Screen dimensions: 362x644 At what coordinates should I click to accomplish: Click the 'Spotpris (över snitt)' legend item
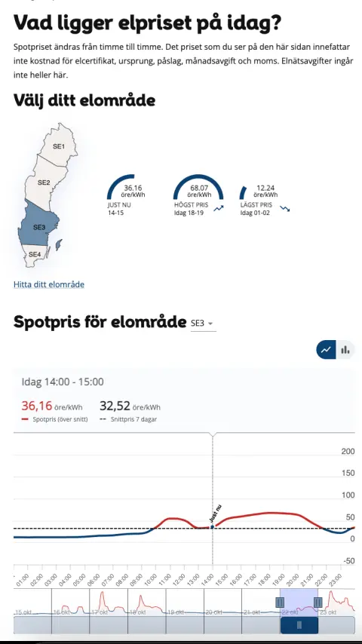(x=54, y=419)
